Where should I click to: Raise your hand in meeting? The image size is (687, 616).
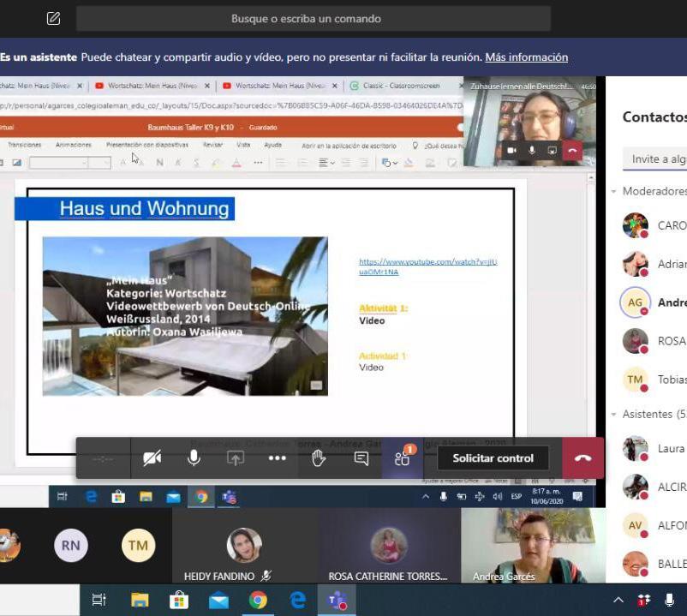pos(319,458)
